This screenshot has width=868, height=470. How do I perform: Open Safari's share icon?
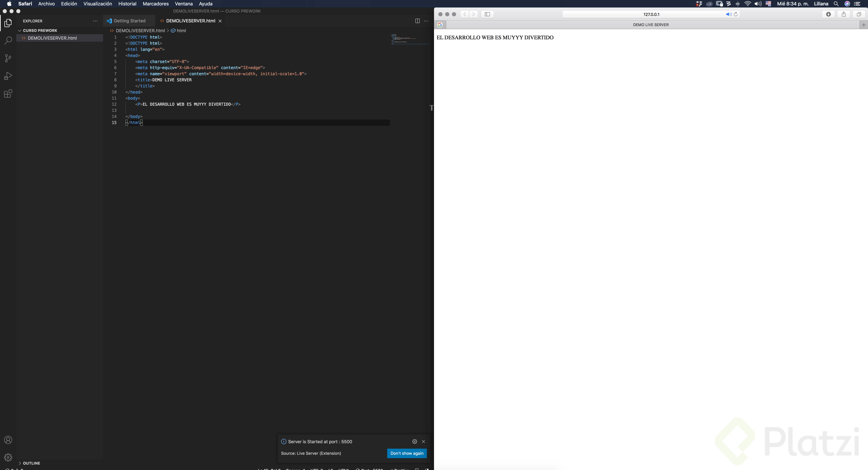tap(844, 14)
